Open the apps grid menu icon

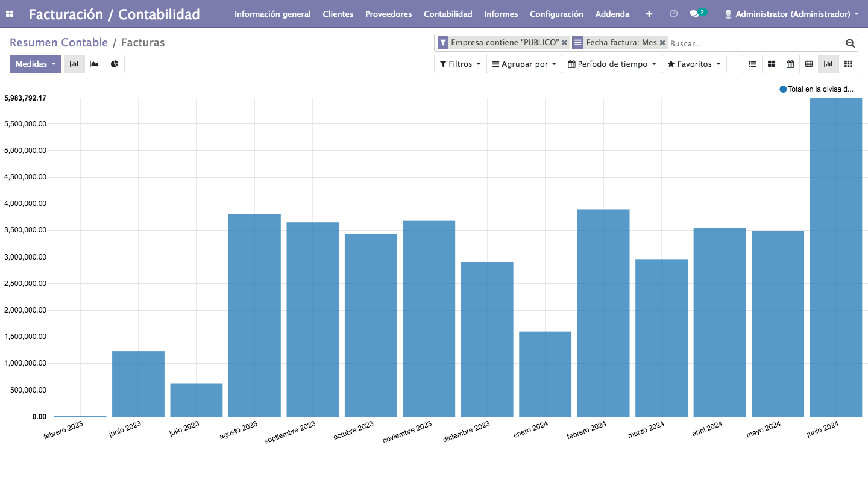point(10,14)
